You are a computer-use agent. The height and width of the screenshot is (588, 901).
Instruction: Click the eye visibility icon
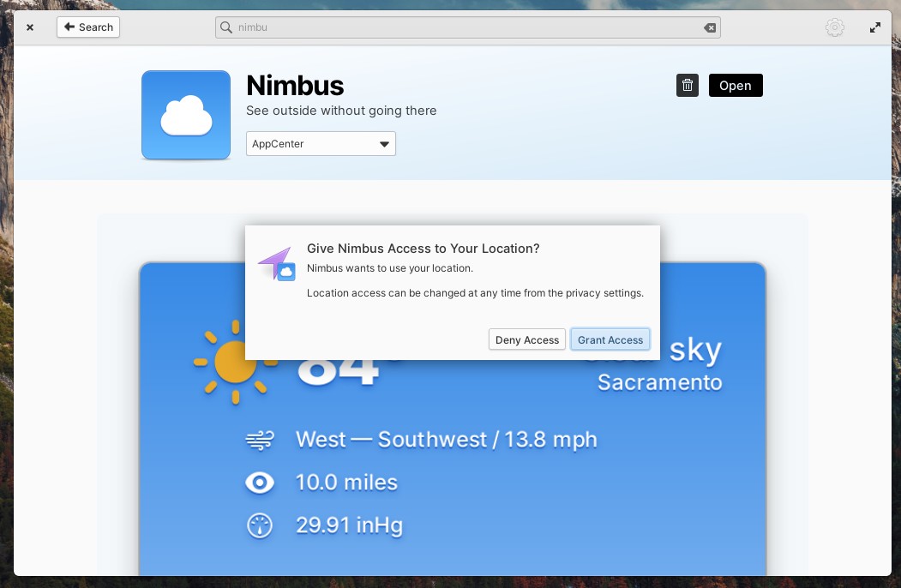pos(260,483)
